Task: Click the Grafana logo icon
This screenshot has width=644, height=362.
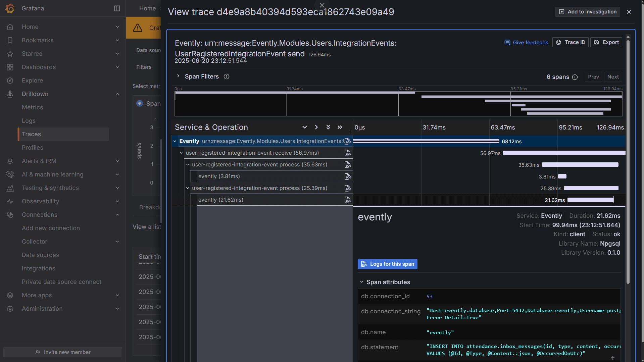Action: pos(10,8)
